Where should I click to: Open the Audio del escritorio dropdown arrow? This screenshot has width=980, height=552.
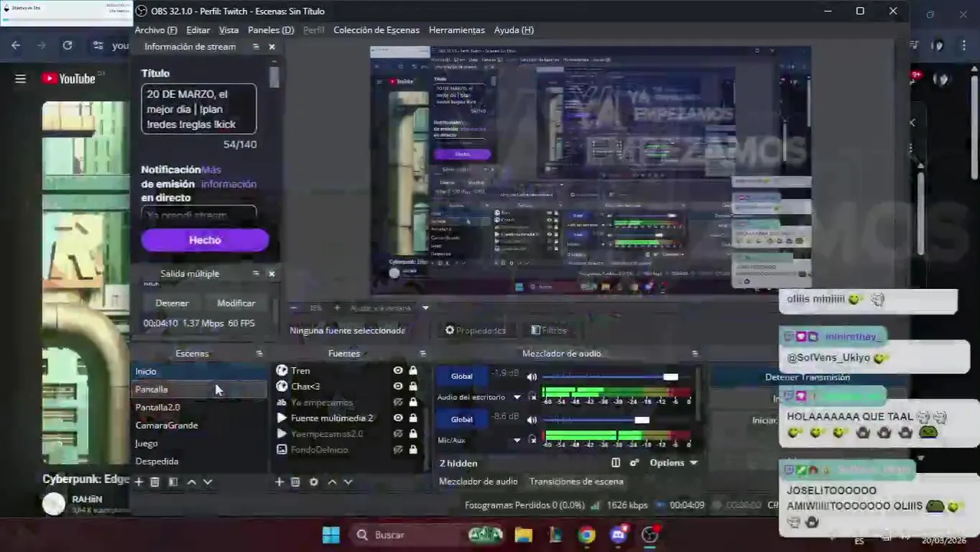[517, 397]
